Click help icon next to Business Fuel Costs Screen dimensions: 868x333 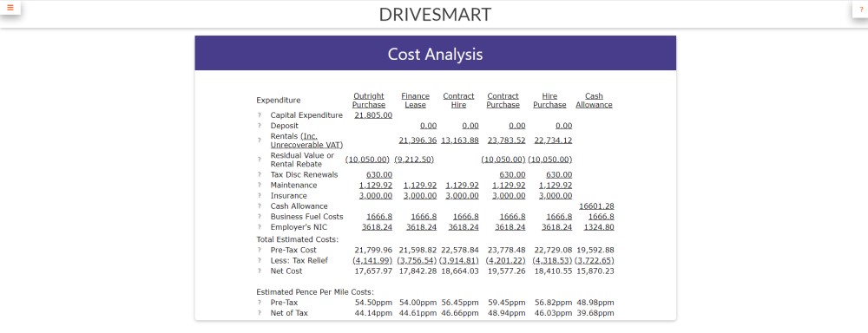tap(259, 217)
